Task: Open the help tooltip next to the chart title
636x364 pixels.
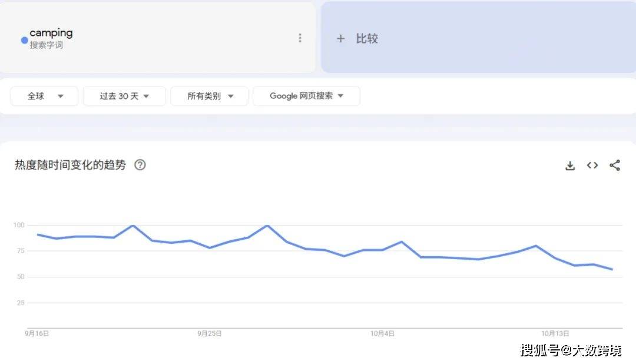Action: [140, 166]
